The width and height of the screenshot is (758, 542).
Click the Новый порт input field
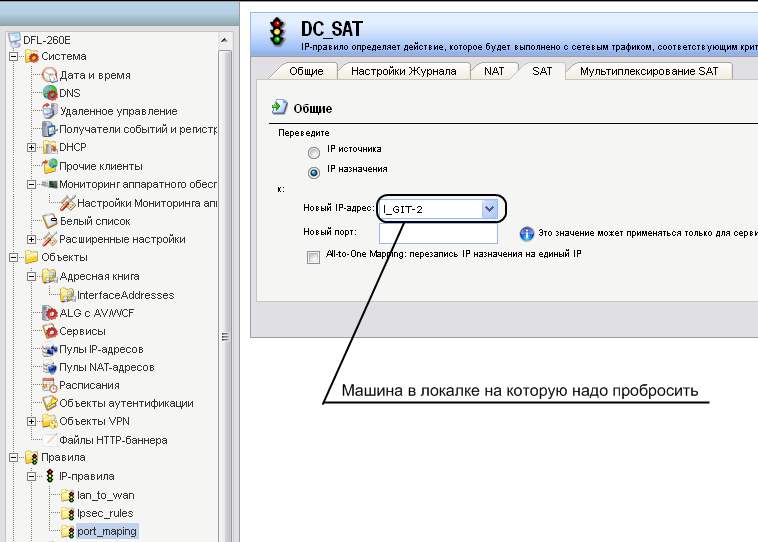[438, 233]
